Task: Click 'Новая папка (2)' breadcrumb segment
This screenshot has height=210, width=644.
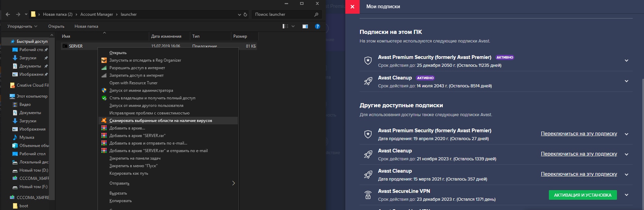Action: (57, 14)
